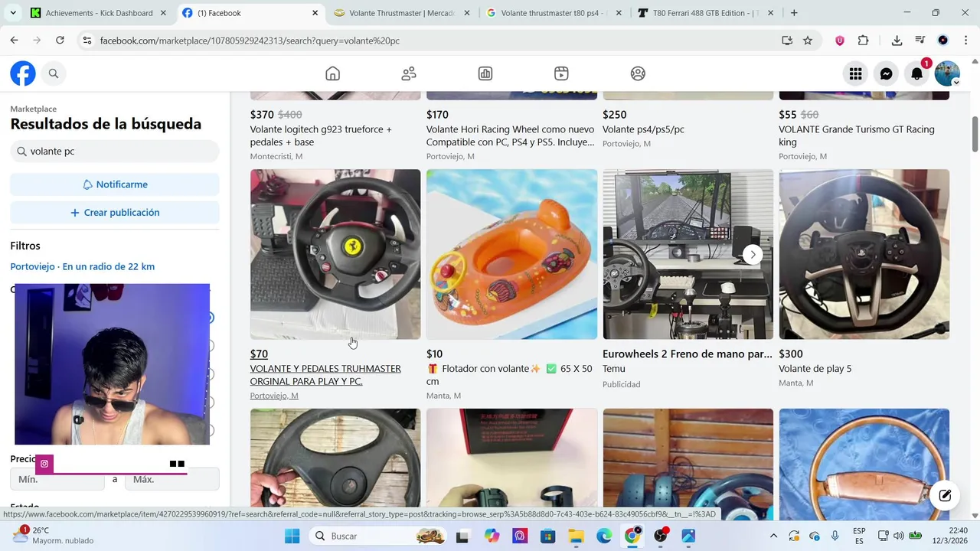Open the Video icon in top nav
This screenshot has height=551, width=980.
561,73
